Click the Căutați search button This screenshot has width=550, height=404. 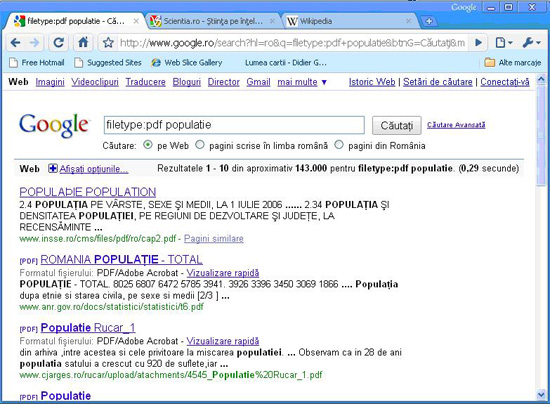click(x=397, y=125)
